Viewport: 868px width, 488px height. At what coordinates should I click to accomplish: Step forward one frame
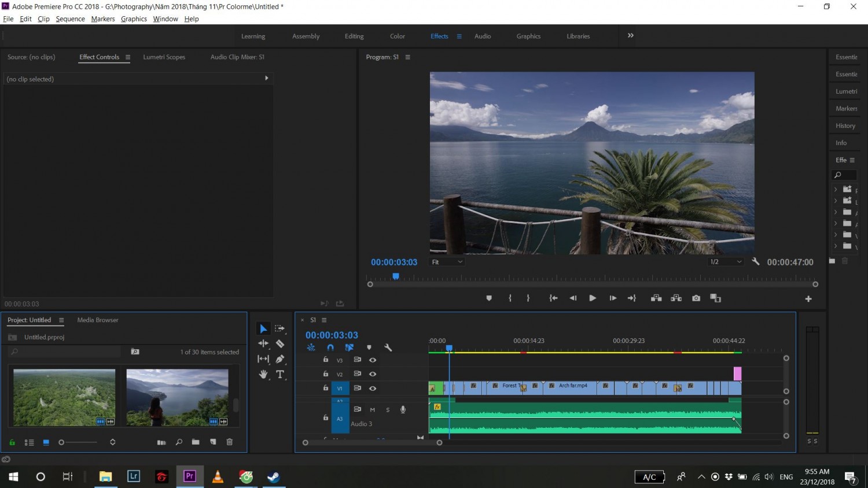[613, 298]
